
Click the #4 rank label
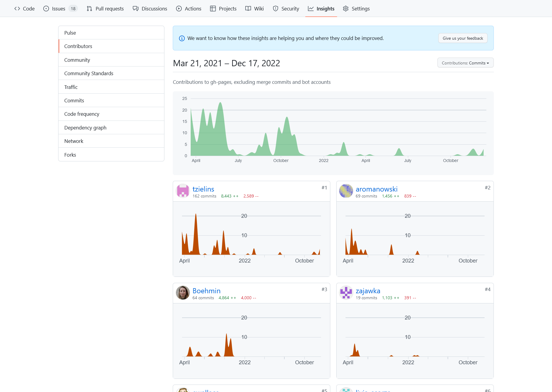tap(488, 289)
